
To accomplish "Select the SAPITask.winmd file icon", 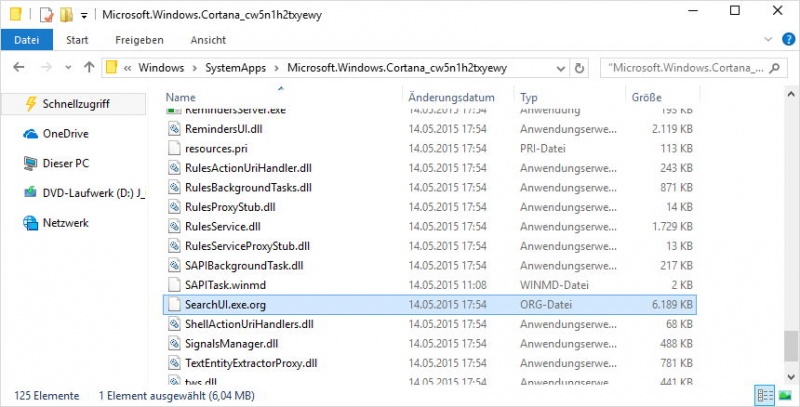I will pos(175,285).
